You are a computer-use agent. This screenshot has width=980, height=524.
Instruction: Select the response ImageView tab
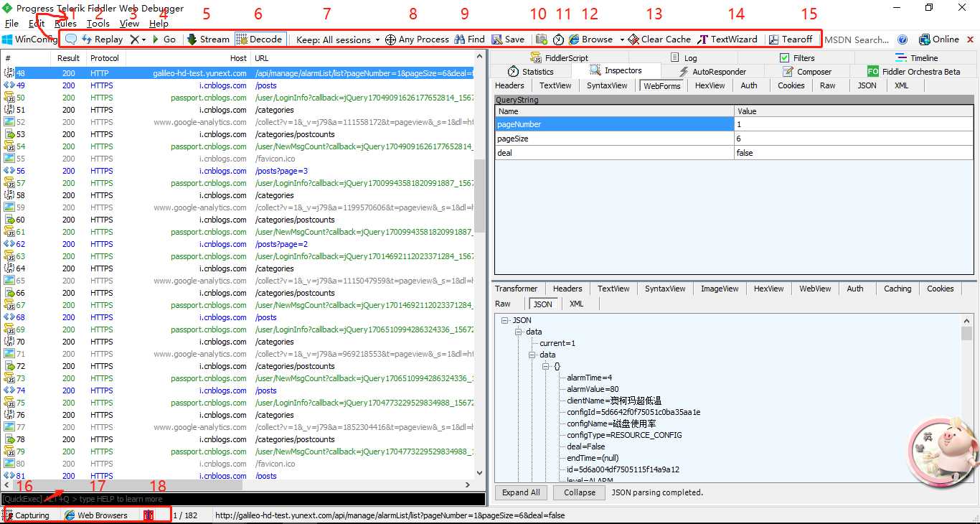pos(720,289)
